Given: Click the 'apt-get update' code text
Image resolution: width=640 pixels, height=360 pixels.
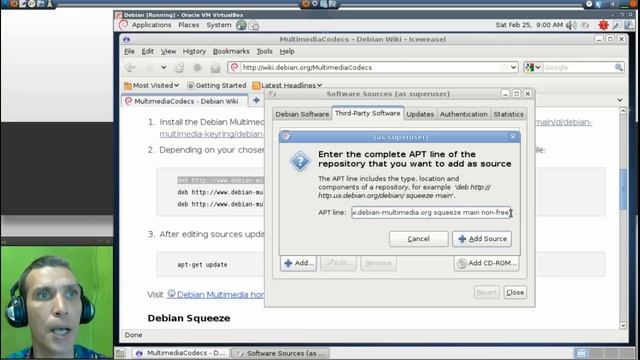Looking at the screenshot, I should [202, 264].
